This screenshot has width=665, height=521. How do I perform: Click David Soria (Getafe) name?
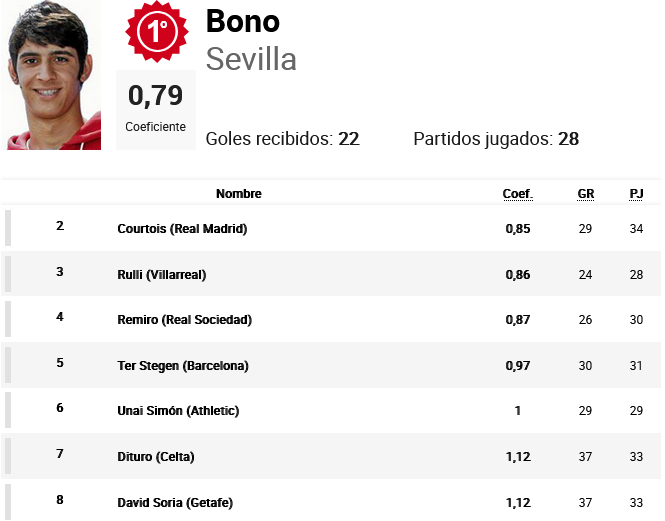tap(175, 503)
